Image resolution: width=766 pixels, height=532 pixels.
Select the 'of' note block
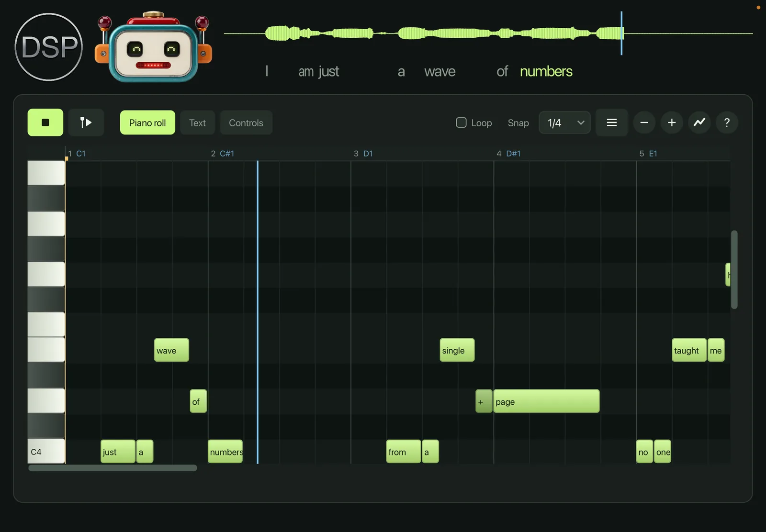(x=198, y=401)
